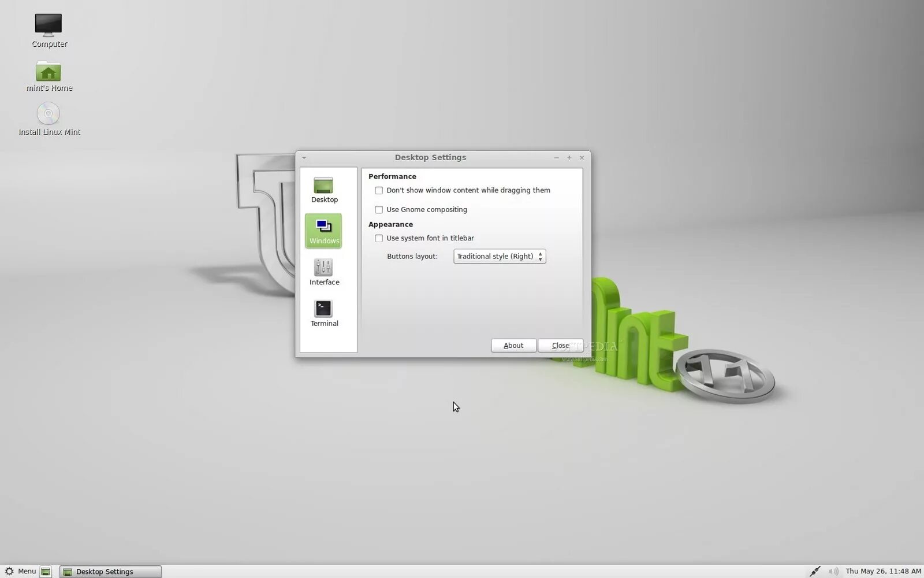Click the Performance section heading

392,176
